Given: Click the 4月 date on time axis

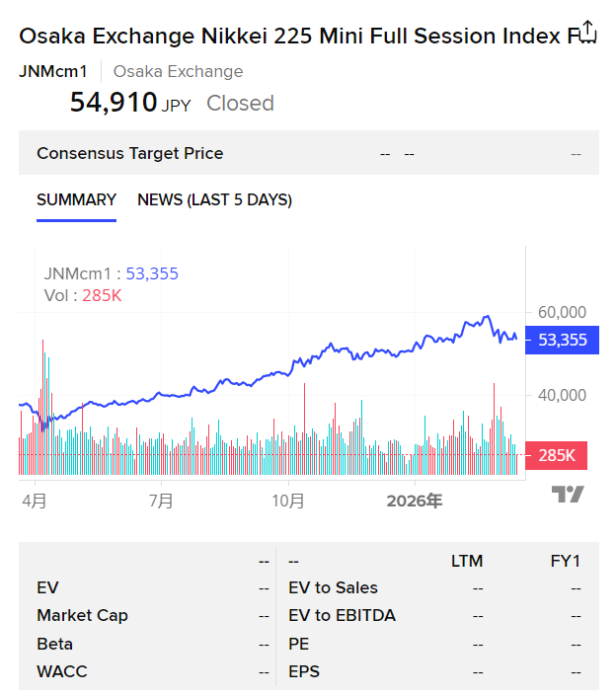Looking at the screenshot, I should 35,502.
